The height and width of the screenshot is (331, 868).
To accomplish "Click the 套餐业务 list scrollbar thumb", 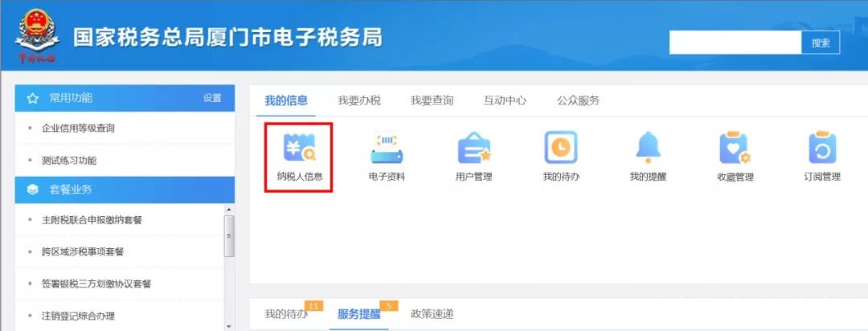I will [229, 236].
